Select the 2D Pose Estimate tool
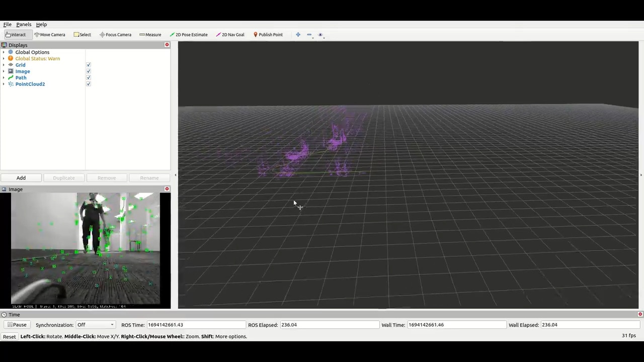Image resolution: width=644 pixels, height=362 pixels. pyautogui.click(x=188, y=34)
